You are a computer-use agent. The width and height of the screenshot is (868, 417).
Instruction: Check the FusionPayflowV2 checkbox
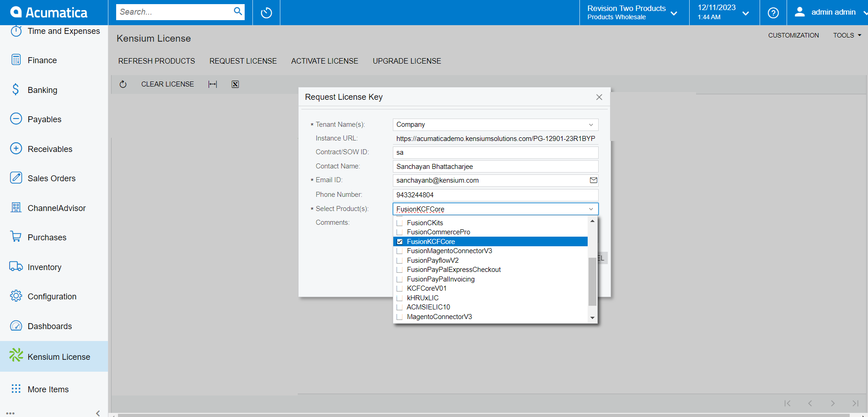[x=400, y=260]
